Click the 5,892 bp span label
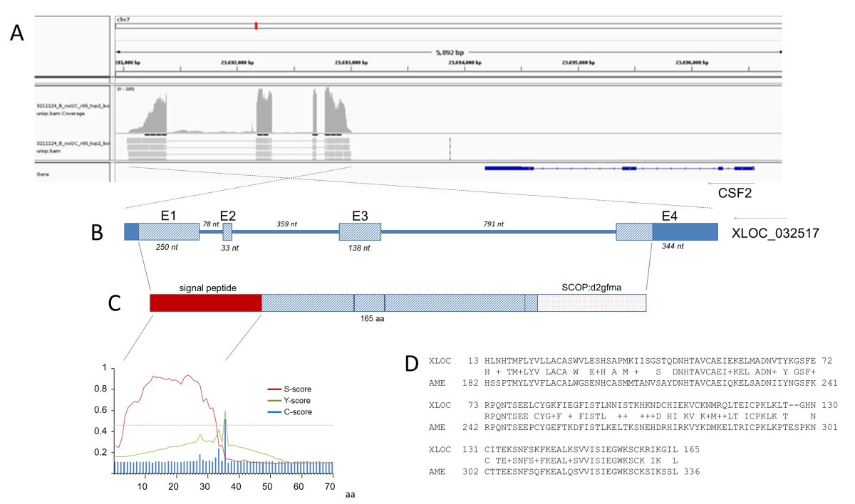 [450, 52]
